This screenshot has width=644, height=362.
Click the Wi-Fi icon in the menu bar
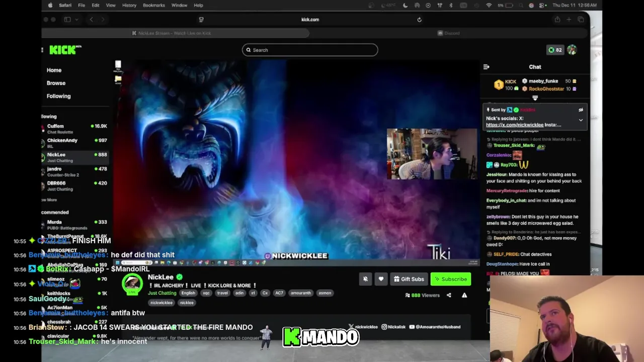coord(489,5)
